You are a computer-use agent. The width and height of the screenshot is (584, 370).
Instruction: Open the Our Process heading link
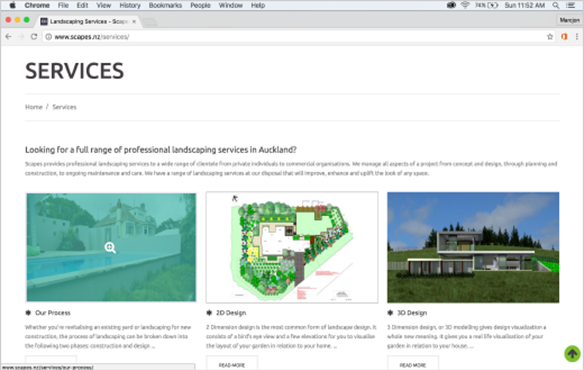click(x=53, y=313)
